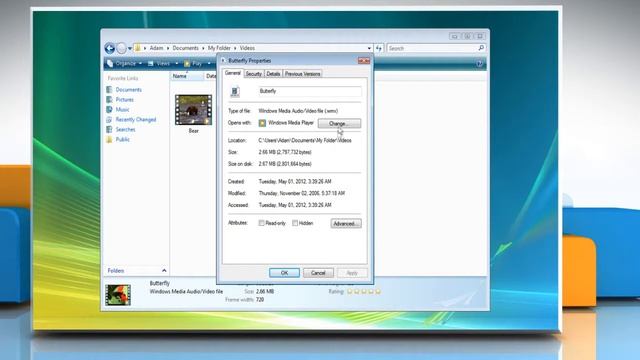Click the Pictures favorite link icon
The width and height of the screenshot is (640, 360).
click(109, 100)
